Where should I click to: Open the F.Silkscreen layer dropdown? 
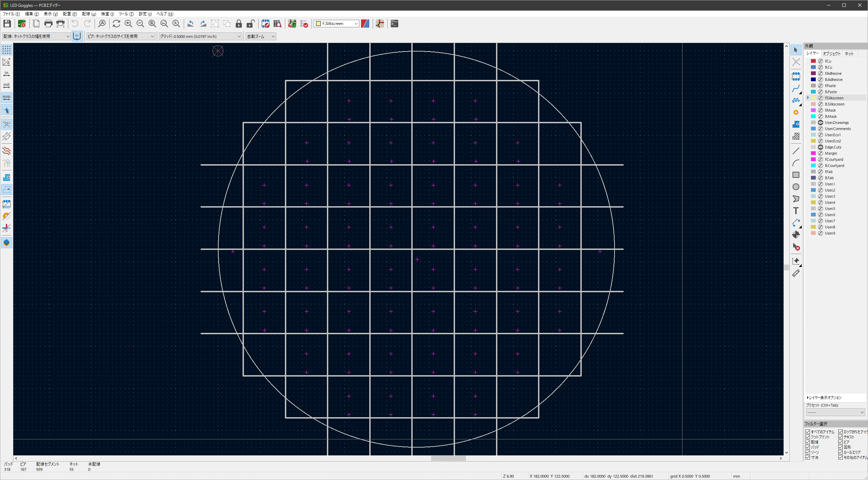336,24
